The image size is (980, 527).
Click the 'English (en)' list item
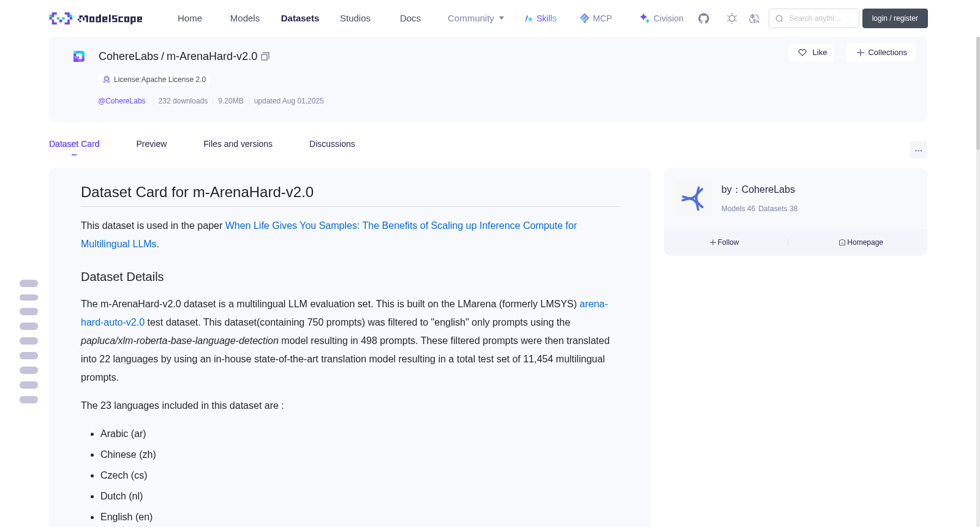coord(126,517)
